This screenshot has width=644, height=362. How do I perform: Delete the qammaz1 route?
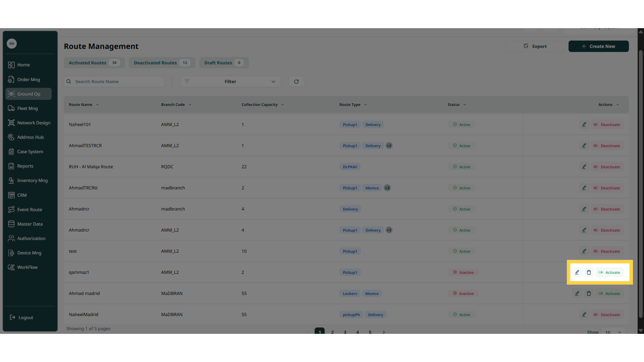click(x=589, y=272)
